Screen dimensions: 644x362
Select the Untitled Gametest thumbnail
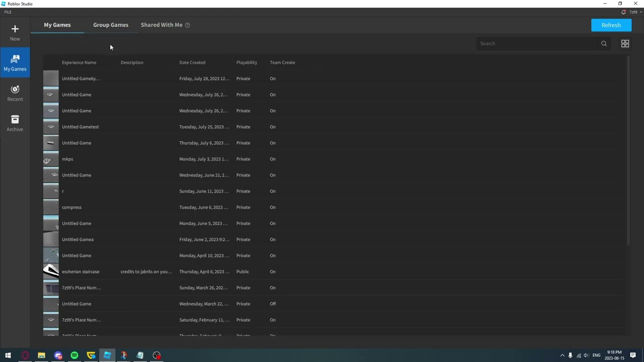(x=51, y=127)
